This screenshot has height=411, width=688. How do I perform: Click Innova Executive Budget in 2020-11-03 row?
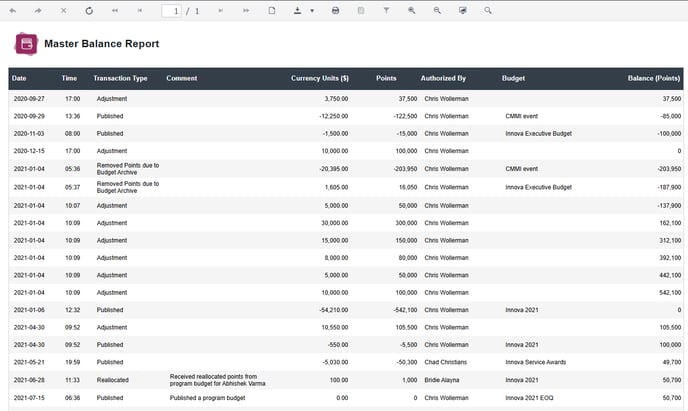tap(538, 133)
